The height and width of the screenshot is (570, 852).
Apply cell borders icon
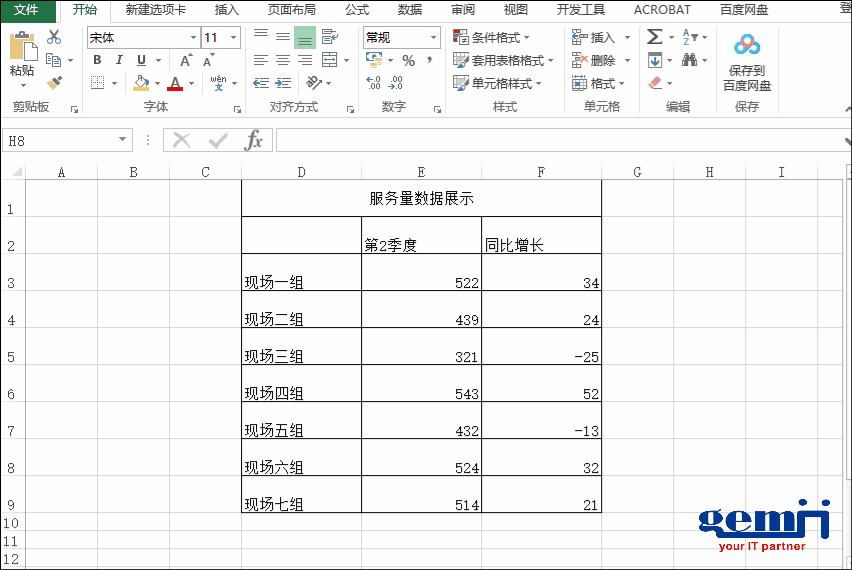97,83
